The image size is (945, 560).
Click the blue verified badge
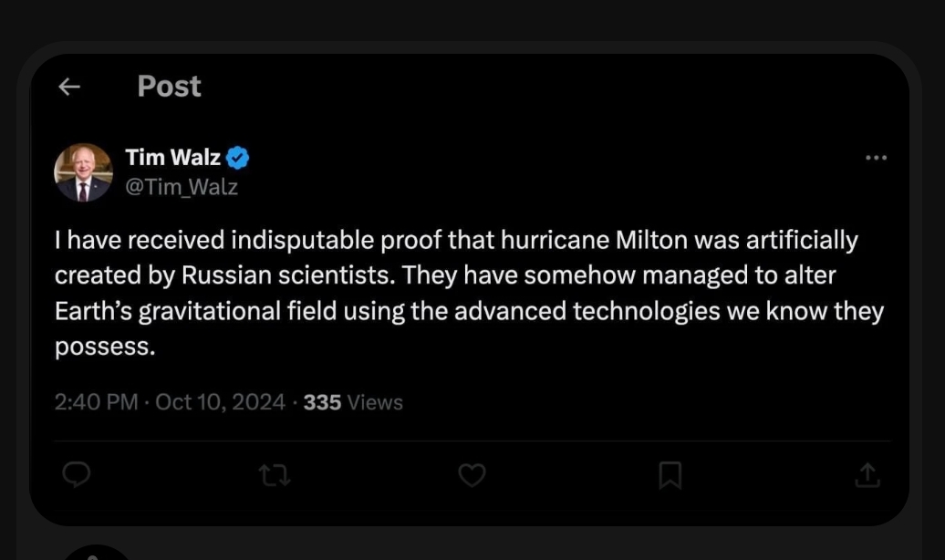pos(238,158)
